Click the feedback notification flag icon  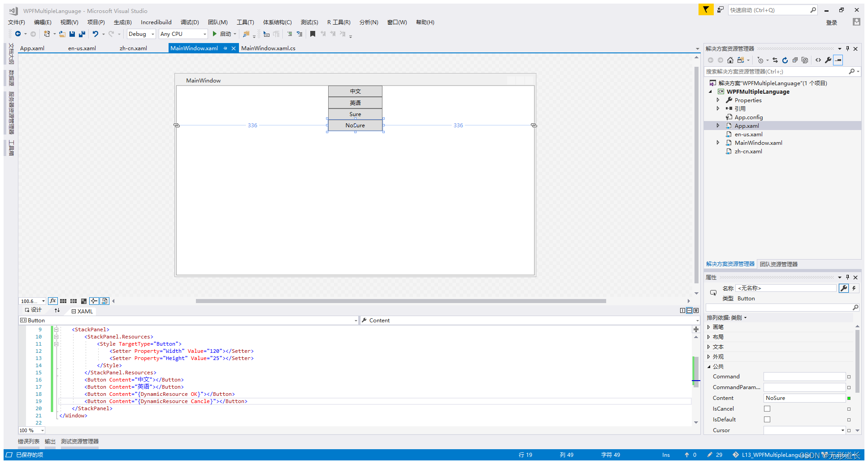pyautogui.click(x=706, y=9)
